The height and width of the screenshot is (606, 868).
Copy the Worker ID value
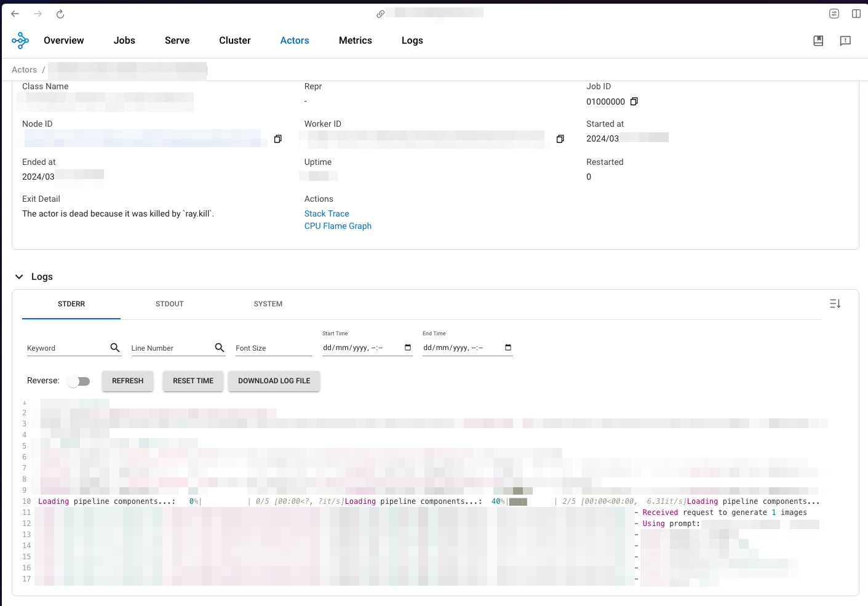pos(560,138)
